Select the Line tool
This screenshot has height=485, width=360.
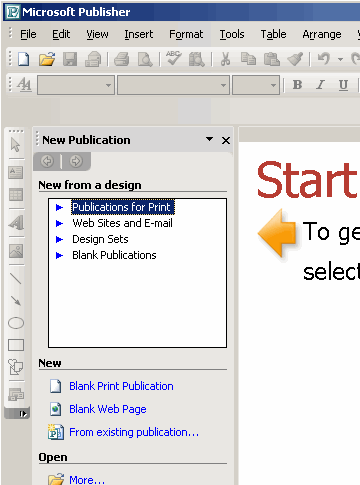[16, 278]
